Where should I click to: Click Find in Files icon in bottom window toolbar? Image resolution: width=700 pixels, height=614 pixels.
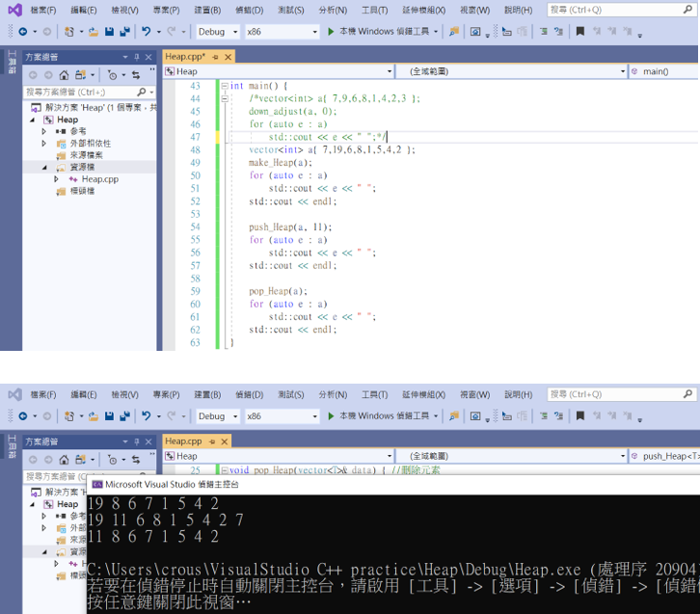click(x=454, y=415)
